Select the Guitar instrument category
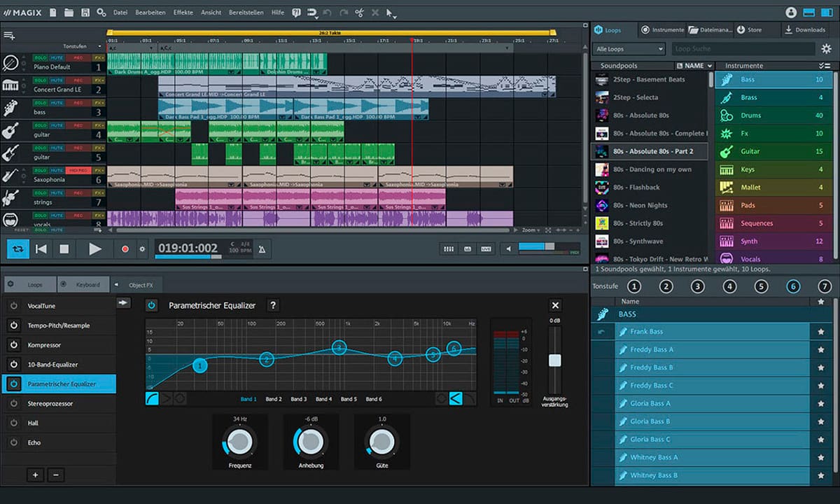 point(774,151)
